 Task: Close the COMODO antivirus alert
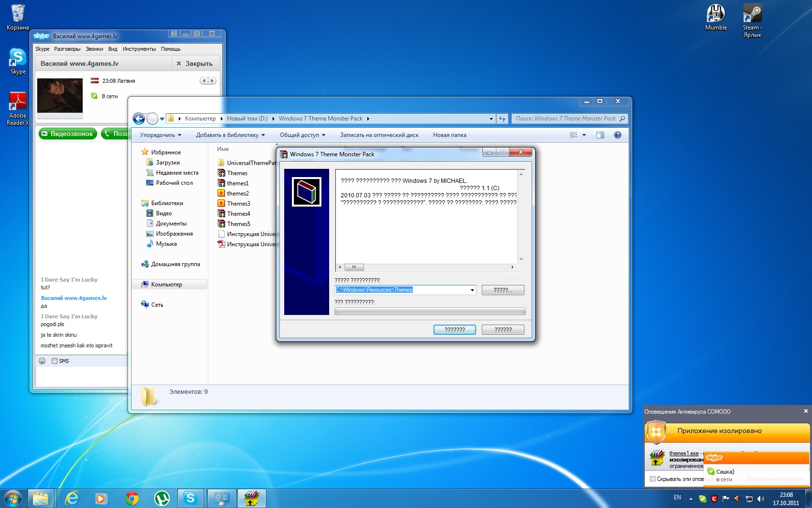[806, 411]
